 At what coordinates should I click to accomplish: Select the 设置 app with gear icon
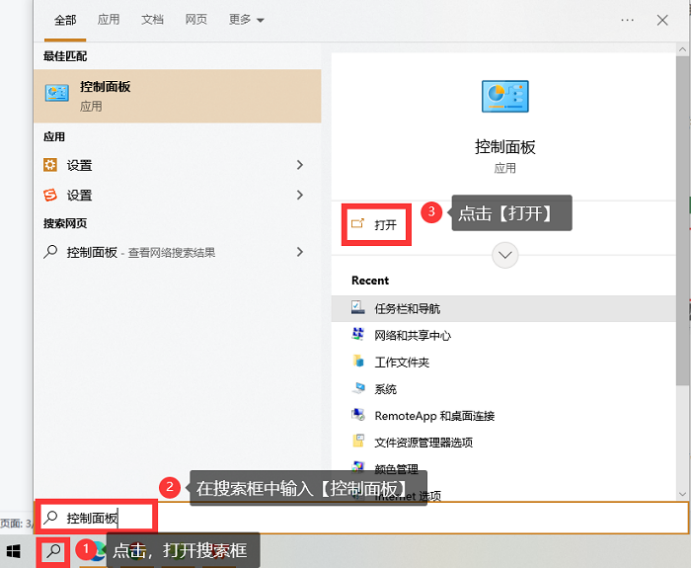pyautogui.click(x=177, y=165)
